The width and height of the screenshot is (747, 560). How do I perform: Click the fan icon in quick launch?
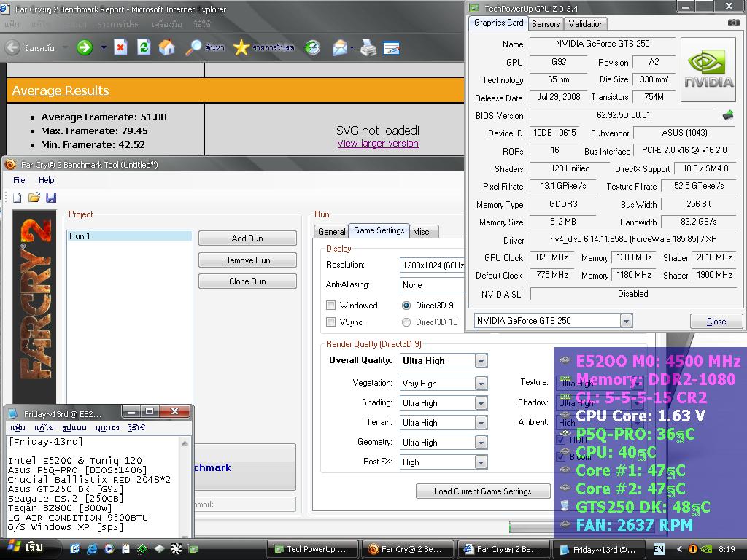[x=177, y=549]
